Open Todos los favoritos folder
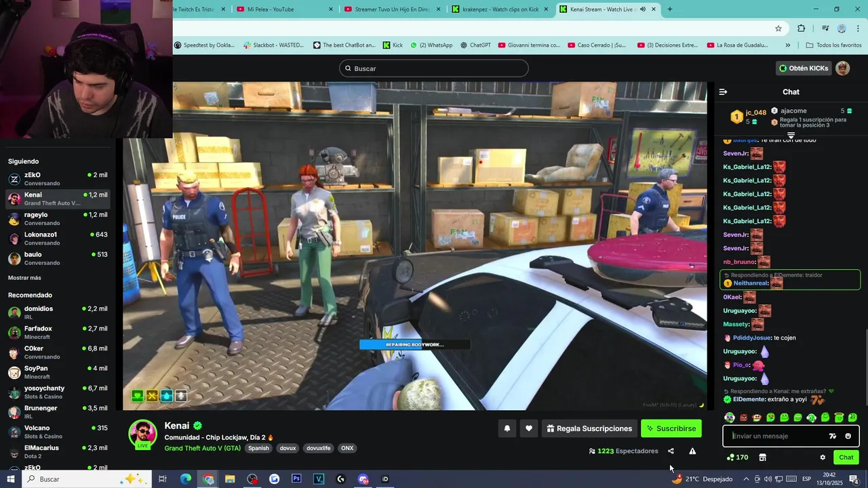 (x=833, y=45)
